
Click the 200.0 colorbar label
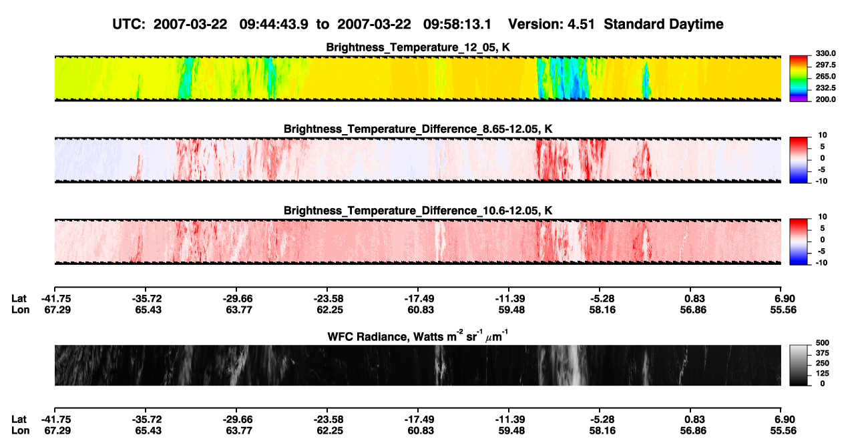tap(825, 99)
